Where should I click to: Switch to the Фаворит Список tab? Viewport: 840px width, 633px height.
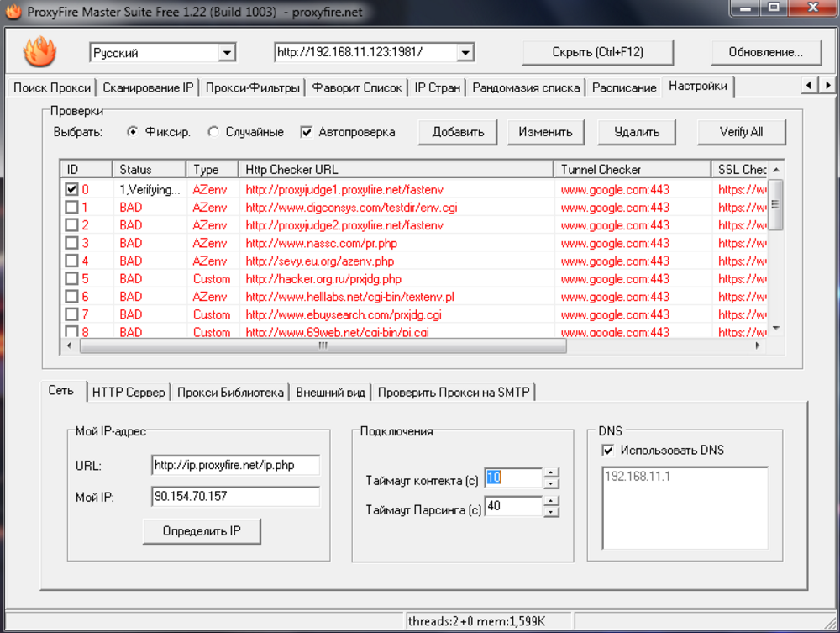(x=357, y=87)
